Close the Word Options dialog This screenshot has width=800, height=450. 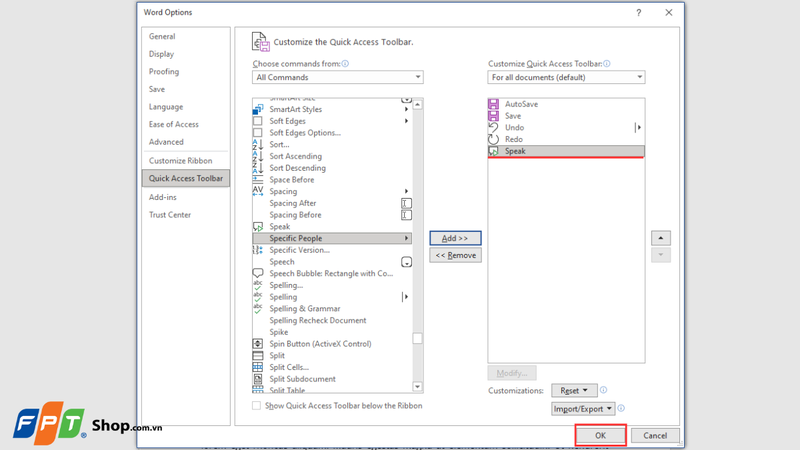tap(668, 13)
